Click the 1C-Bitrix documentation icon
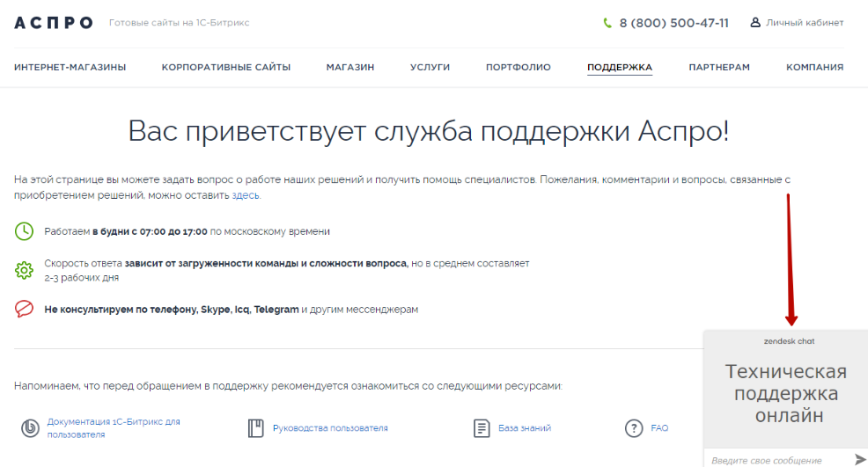The image size is (868, 467). [30, 427]
